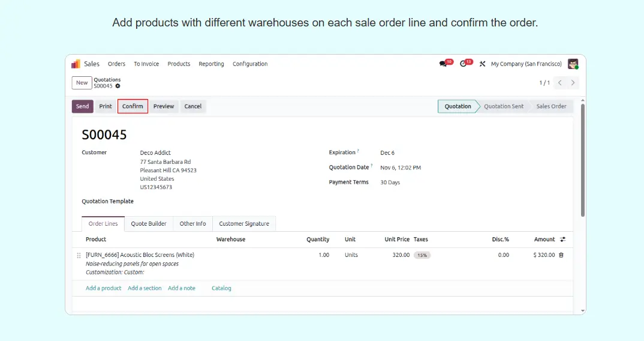Image resolution: width=644 pixels, height=341 pixels.
Task: Switch to the Quote Builder tab
Action: (x=149, y=224)
